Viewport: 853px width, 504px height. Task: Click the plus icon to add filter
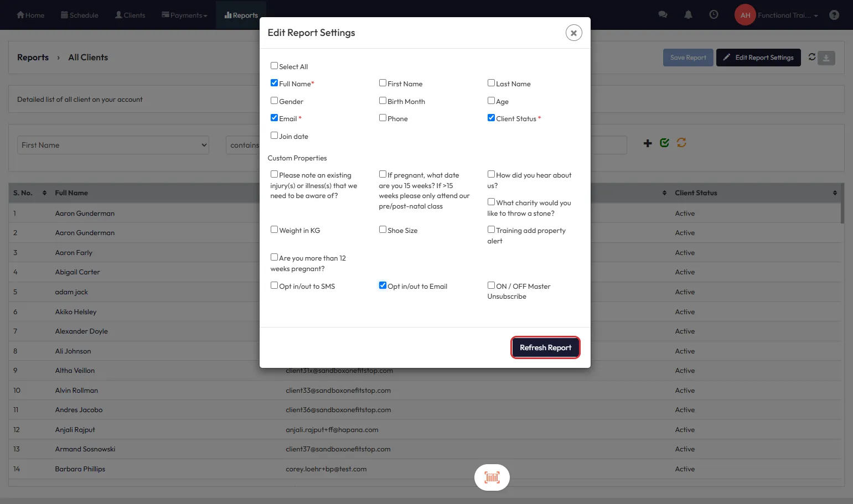point(648,143)
